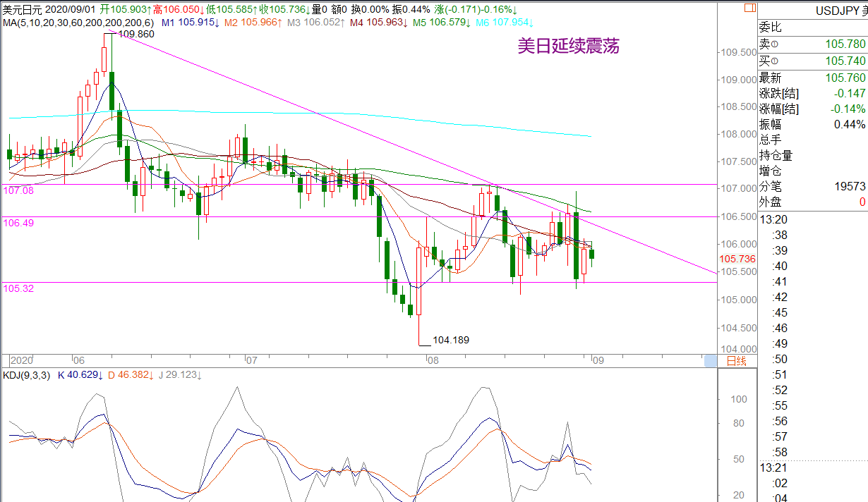868x502 pixels.
Task: Click the circled 1 beside 卖
Action: [775, 44]
